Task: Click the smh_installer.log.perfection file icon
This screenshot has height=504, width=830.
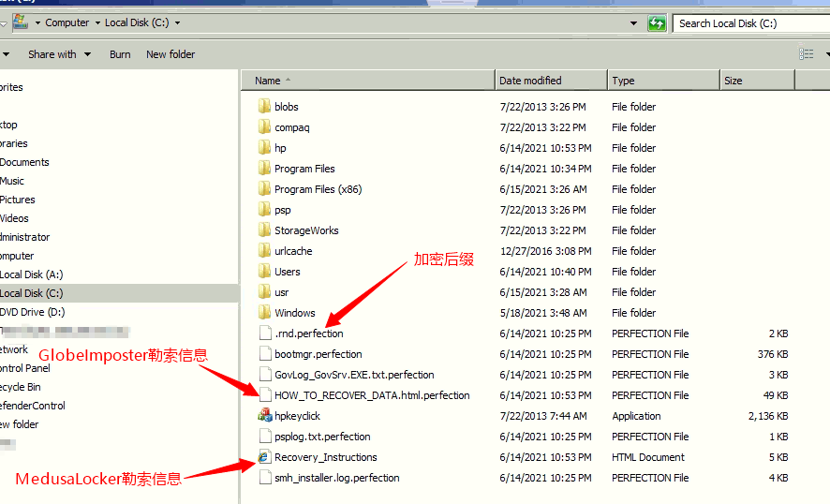Action: (265, 478)
